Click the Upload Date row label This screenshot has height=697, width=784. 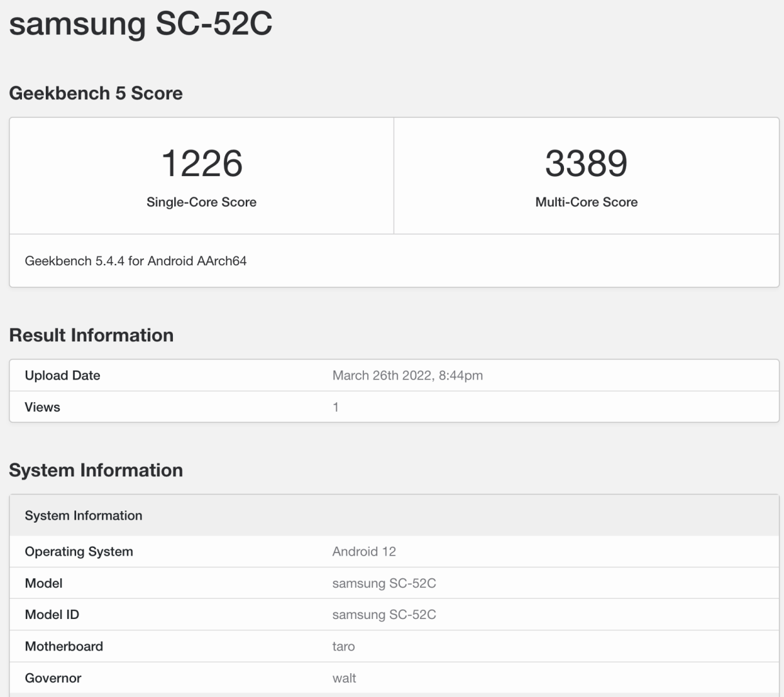tap(63, 376)
